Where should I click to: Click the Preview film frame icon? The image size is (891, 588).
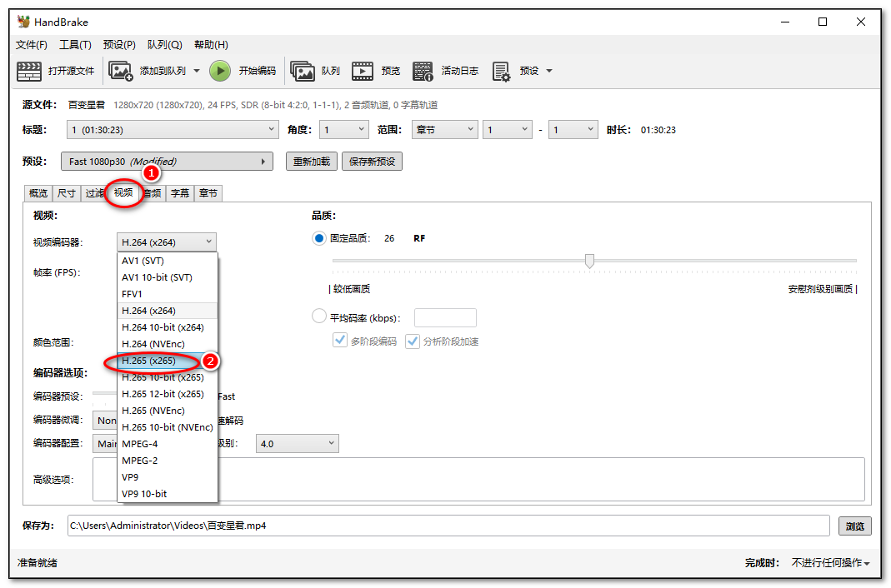(363, 71)
